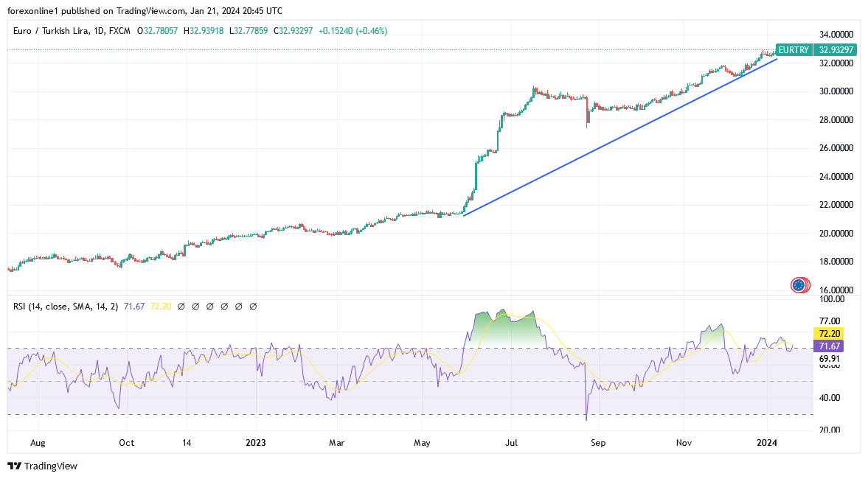Screen dimensions: 868x479
Task: Click the 69.91 RSI axis value
Action: [x=829, y=358]
